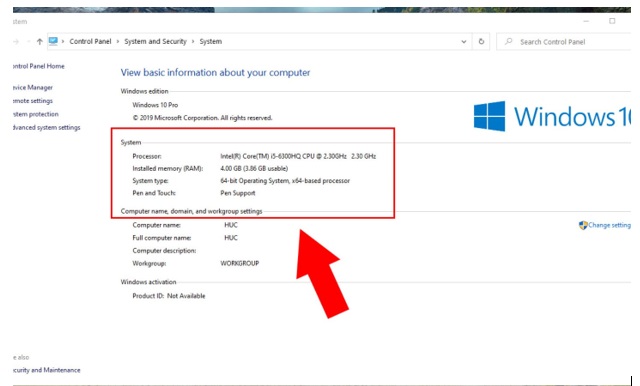Select the System breadcrumb item
This screenshot has width=640, height=386.
[211, 42]
